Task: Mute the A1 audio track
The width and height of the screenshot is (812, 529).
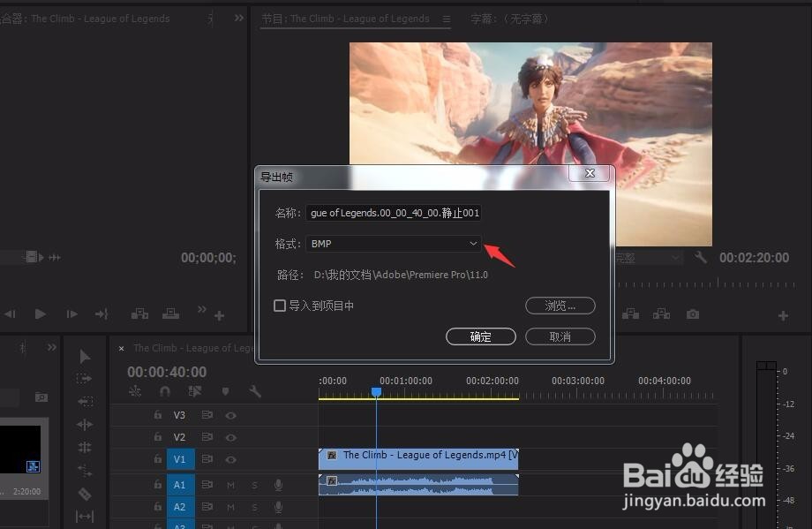Action: tap(230, 485)
